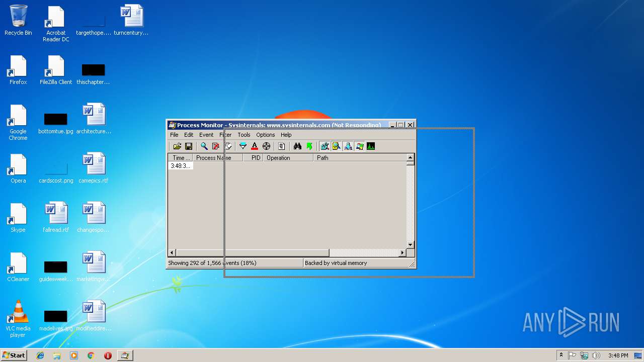The image size is (644, 362).
Task: Click the Process Monitor title bar icon
Action: tap(172, 125)
